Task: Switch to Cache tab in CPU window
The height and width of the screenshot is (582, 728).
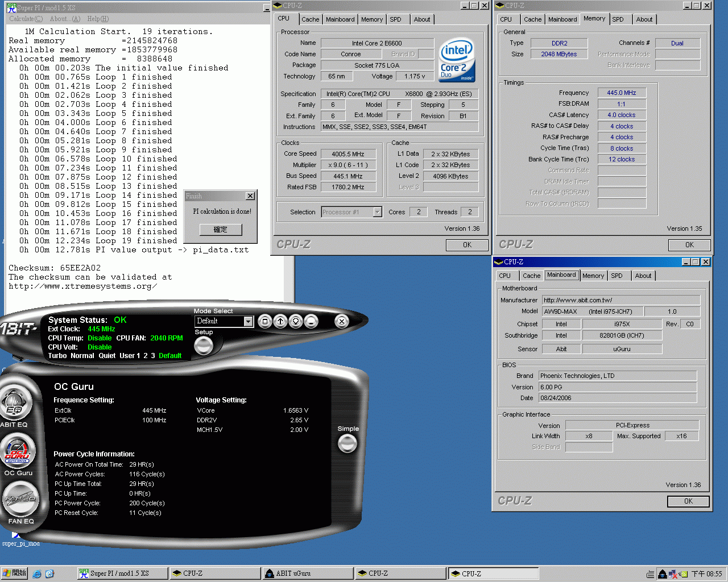Action: tap(311, 19)
